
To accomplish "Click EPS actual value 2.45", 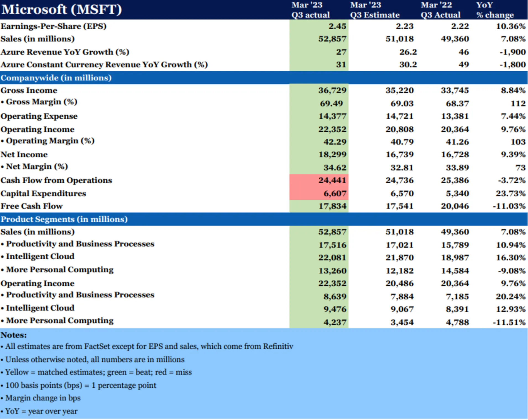I will pyautogui.click(x=337, y=26).
